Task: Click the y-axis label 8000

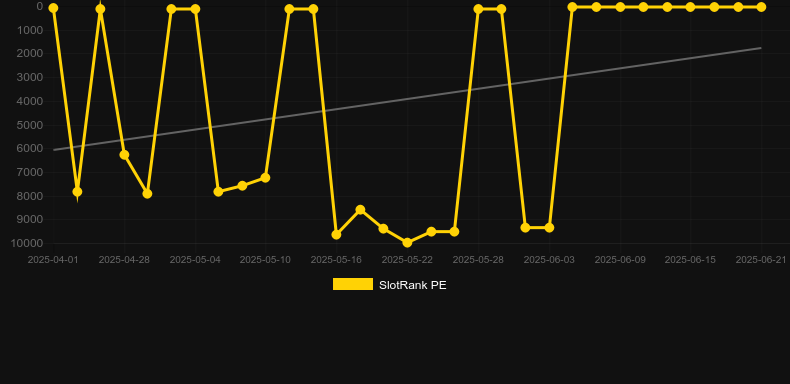Action: [x=30, y=196]
